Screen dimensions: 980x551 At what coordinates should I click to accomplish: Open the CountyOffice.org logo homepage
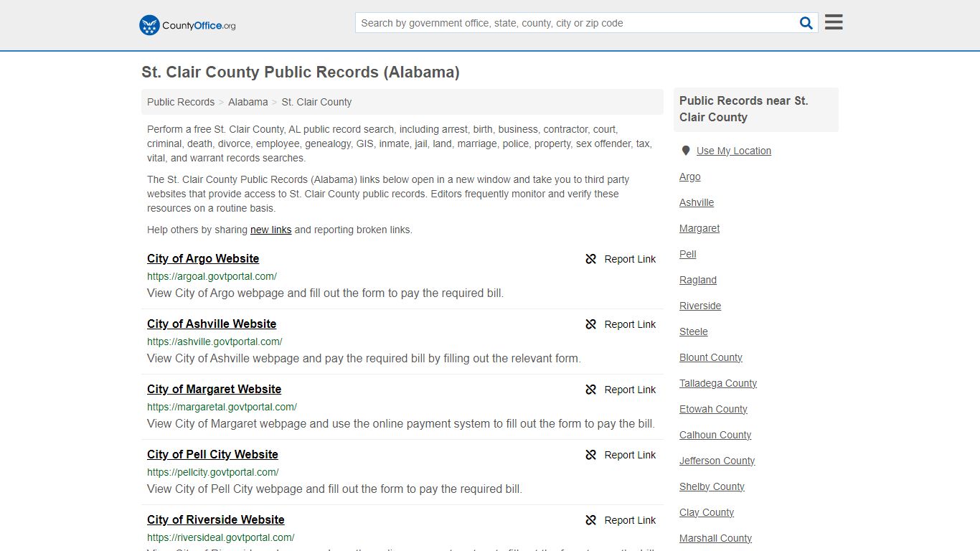point(187,25)
